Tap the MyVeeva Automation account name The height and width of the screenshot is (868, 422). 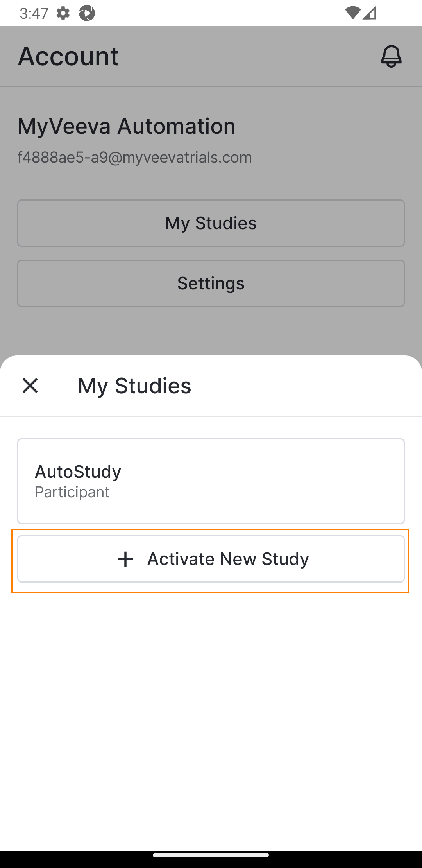pos(127,126)
